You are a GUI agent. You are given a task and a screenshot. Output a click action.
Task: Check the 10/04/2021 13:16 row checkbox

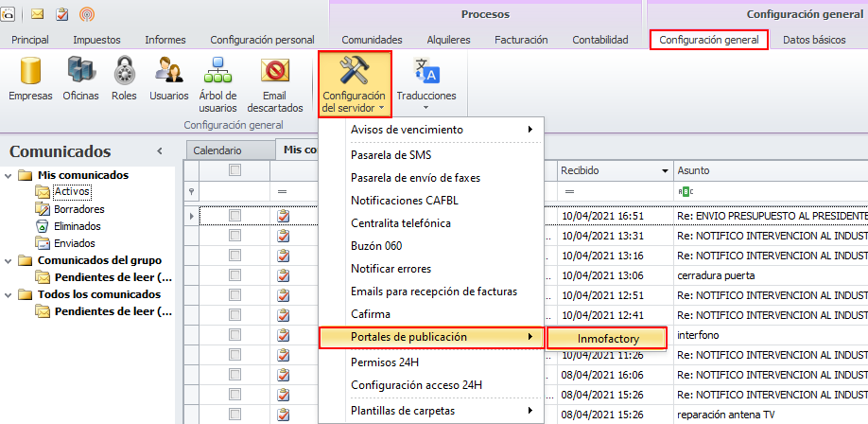pyautogui.click(x=235, y=256)
